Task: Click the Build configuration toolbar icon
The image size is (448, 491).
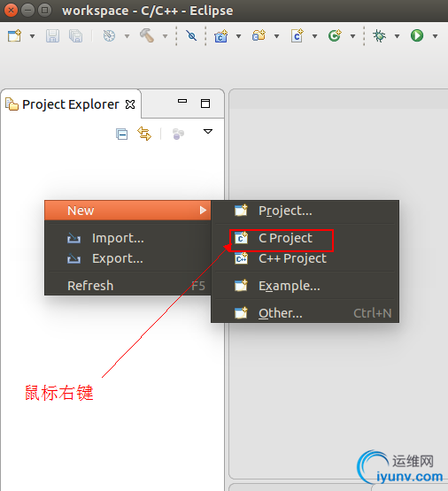Action: point(109,35)
